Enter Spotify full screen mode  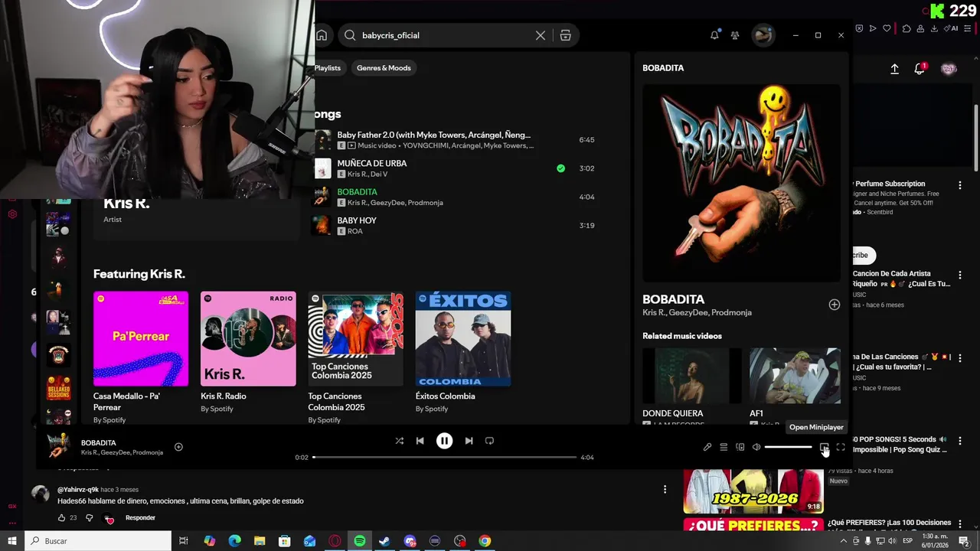(x=841, y=447)
